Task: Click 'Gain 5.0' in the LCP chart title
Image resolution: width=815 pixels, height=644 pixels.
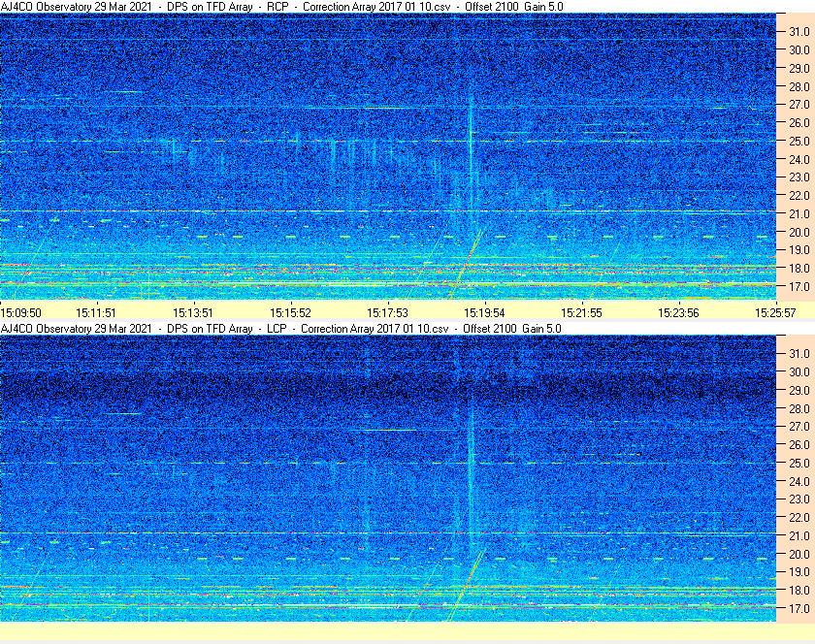Action: [x=541, y=329]
